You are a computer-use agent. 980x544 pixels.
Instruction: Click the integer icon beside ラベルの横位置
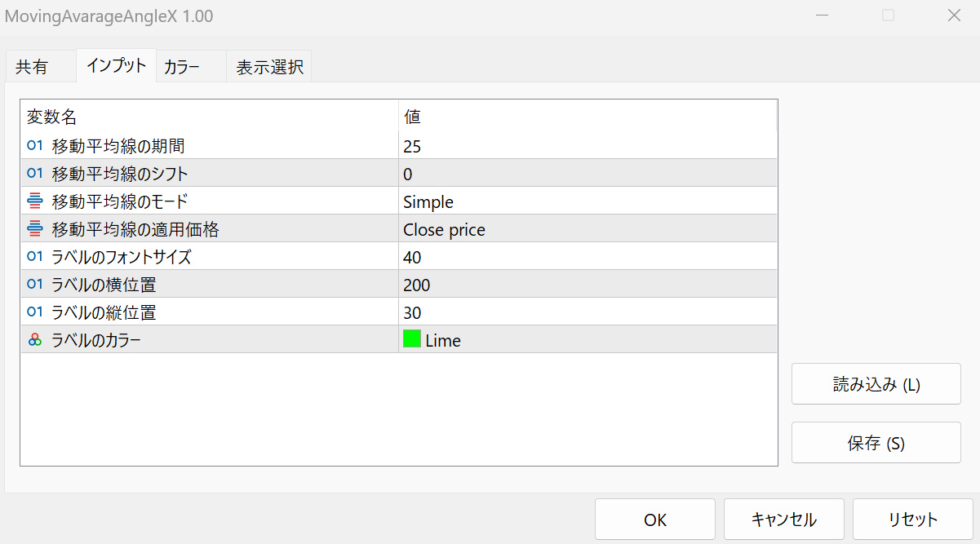coord(34,285)
